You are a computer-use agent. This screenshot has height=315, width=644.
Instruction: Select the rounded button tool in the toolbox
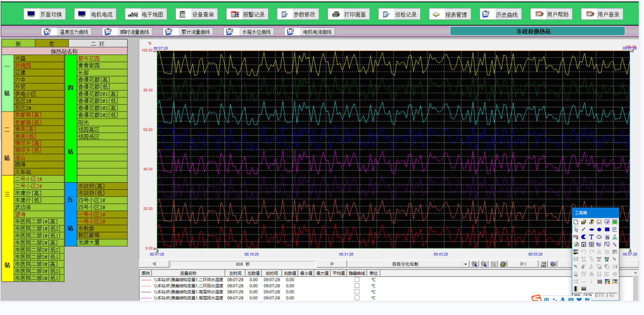599,237
